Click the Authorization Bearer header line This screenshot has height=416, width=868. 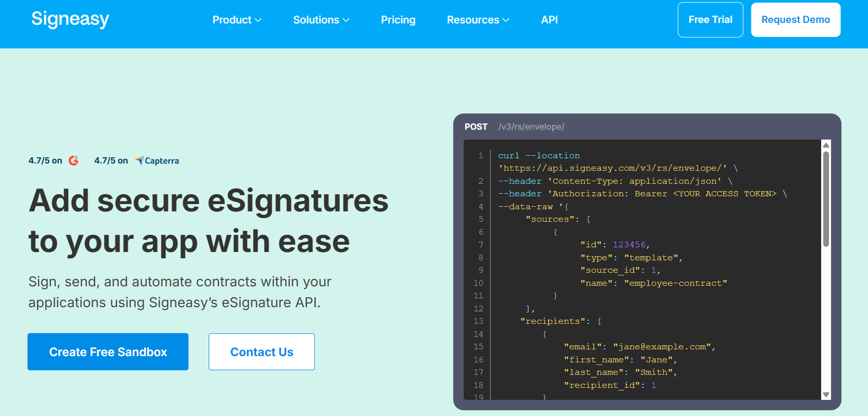coord(643,194)
